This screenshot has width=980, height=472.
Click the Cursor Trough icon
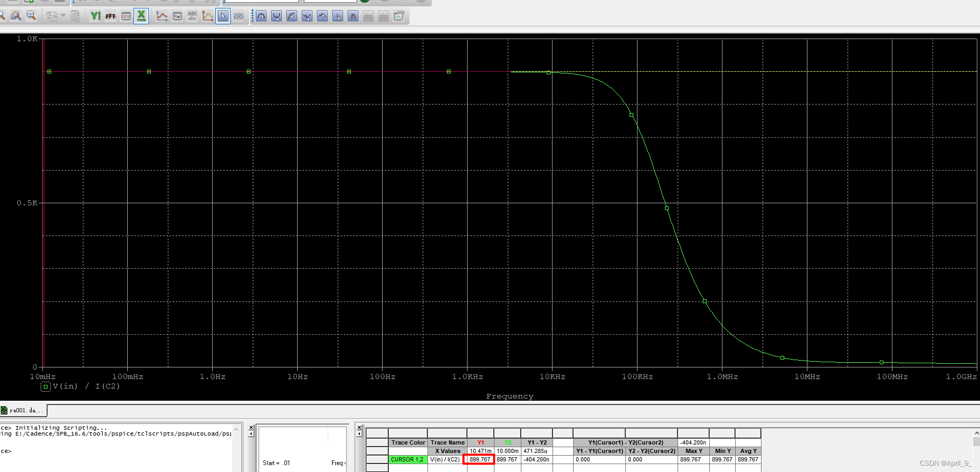point(277,16)
